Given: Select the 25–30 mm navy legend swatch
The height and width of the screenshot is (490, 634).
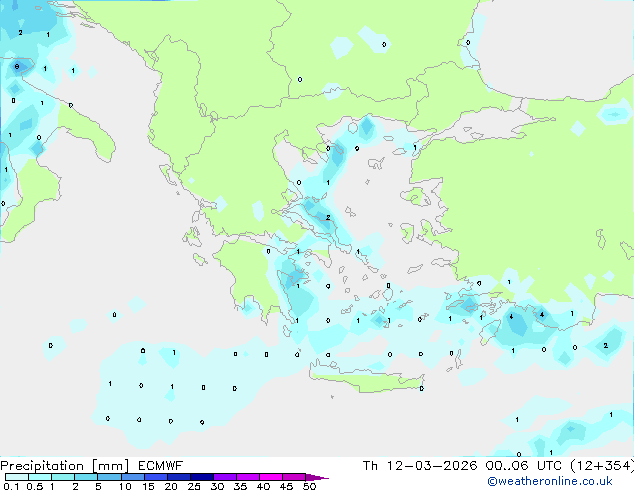Looking at the screenshot, I should [201, 477].
